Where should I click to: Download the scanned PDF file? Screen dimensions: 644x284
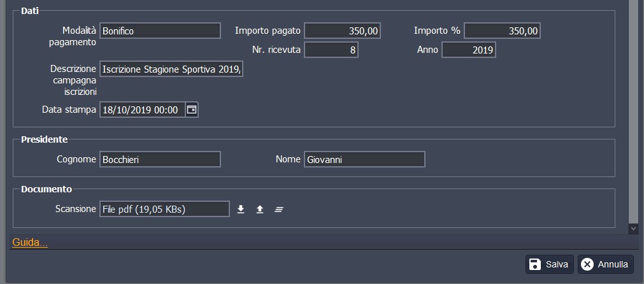tap(241, 209)
